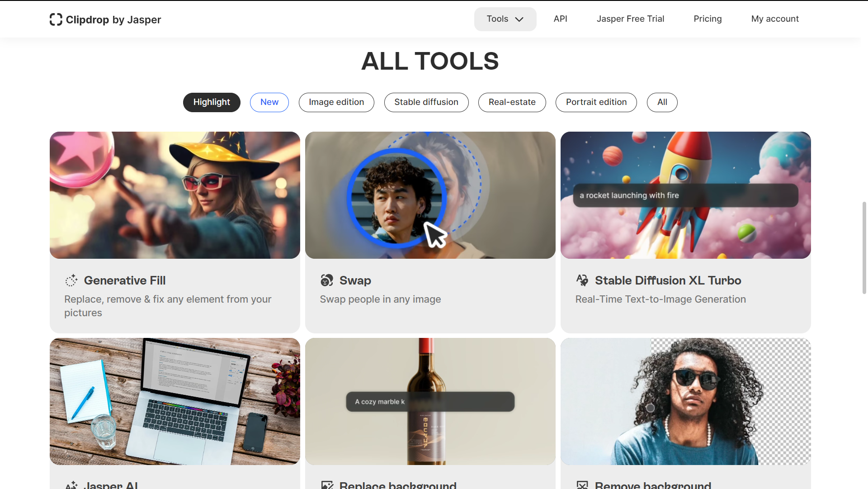Filter tools by Image edition

[336, 102]
